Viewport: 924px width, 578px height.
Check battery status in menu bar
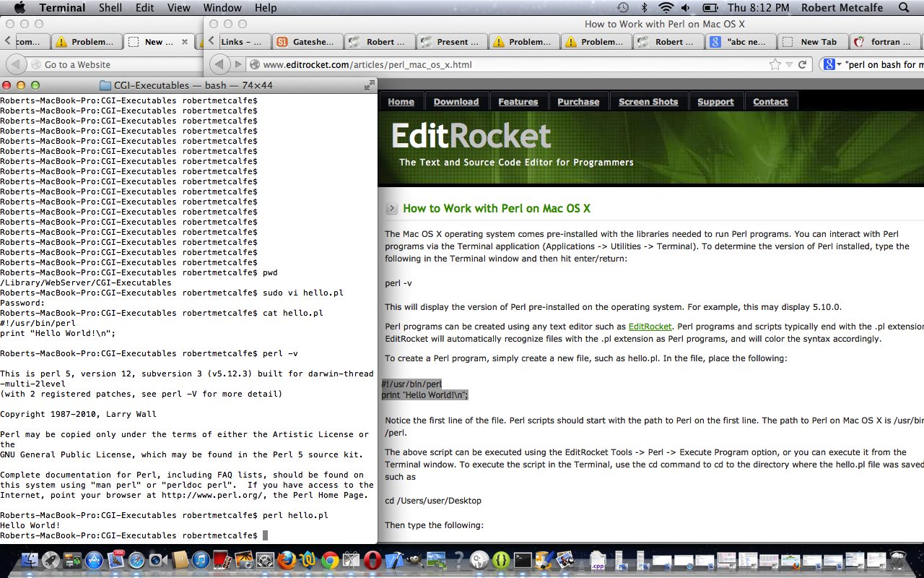710,8
